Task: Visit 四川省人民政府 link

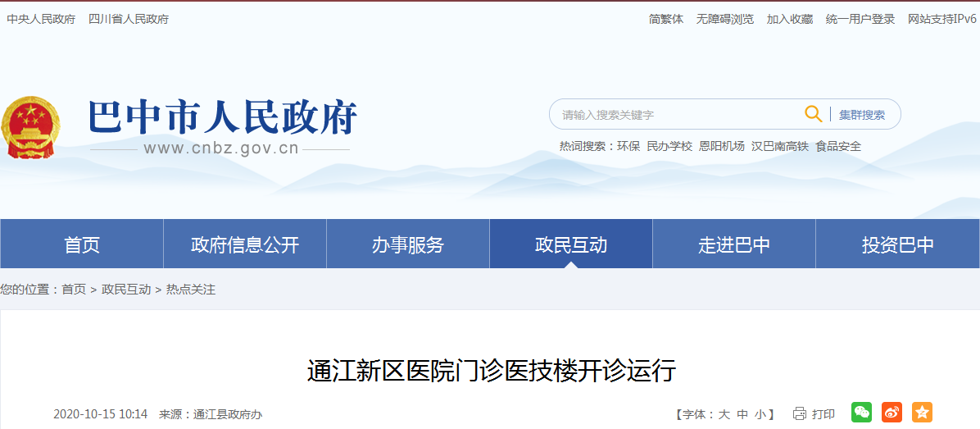Action: (129, 19)
